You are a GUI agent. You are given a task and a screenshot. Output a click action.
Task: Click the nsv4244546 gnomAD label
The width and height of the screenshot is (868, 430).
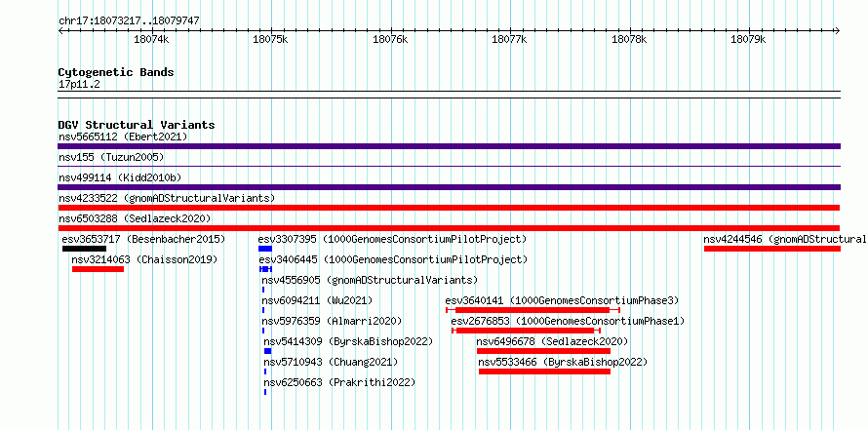point(785,239)
